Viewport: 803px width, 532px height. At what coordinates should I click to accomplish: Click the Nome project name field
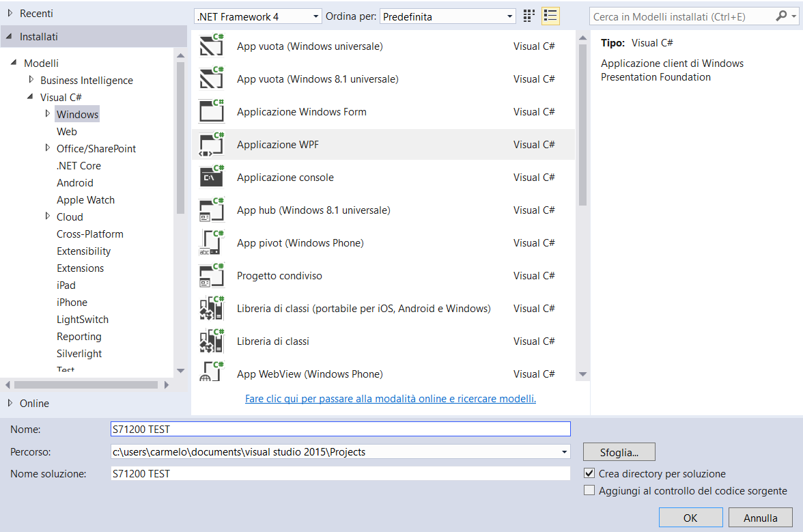[341, 429]
